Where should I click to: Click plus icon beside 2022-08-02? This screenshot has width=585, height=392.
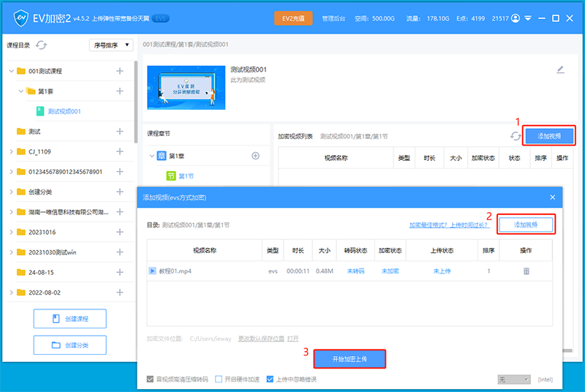[x=120, y=293]
